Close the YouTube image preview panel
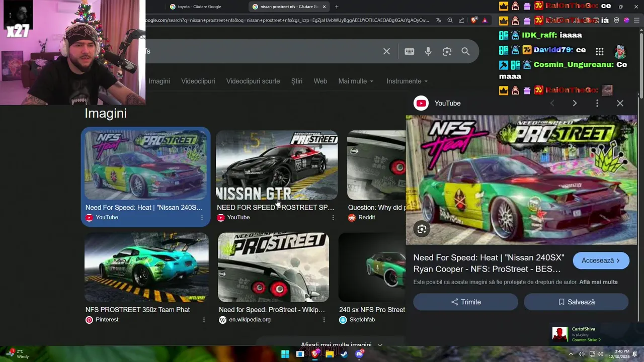The image size is (644, 362). [x=620, y=103]
